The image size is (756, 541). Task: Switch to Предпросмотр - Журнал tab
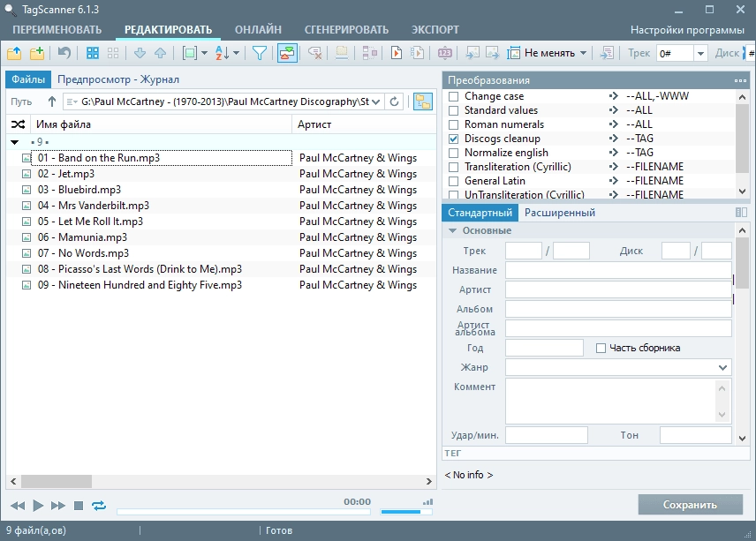[118, 79]
